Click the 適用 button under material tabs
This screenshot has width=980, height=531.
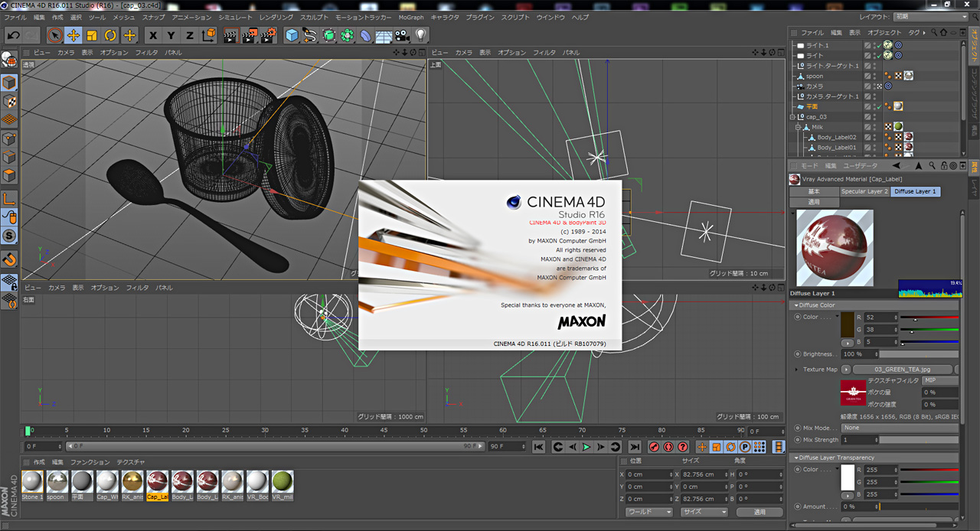[814, 202]
